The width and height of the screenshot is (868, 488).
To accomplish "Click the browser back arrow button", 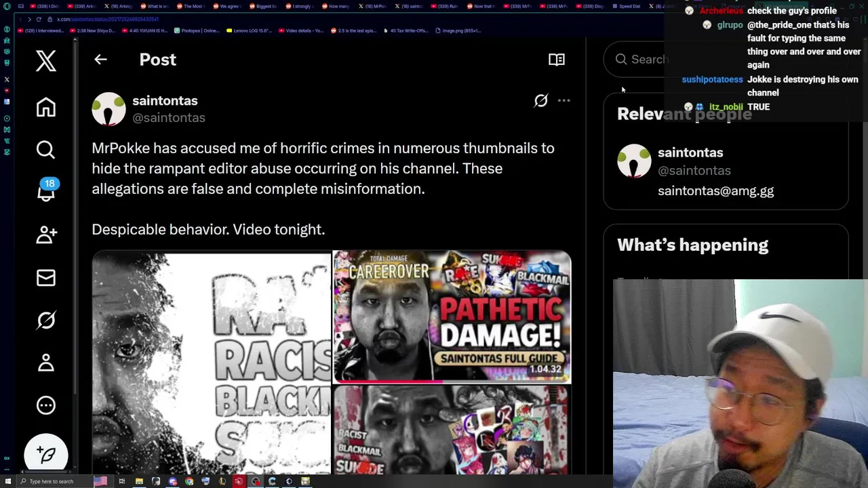I will pyautogui.click(x=20, y=20).
